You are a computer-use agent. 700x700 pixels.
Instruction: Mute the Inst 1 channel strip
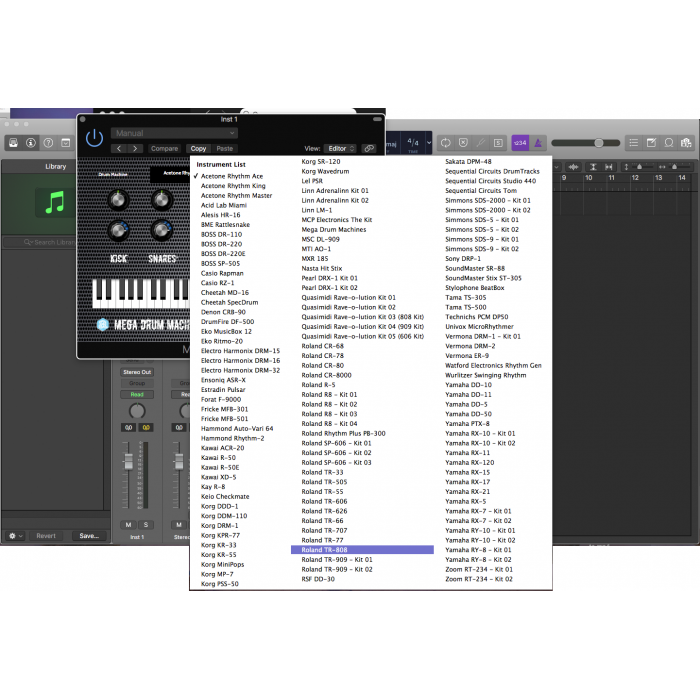[129, 525]
